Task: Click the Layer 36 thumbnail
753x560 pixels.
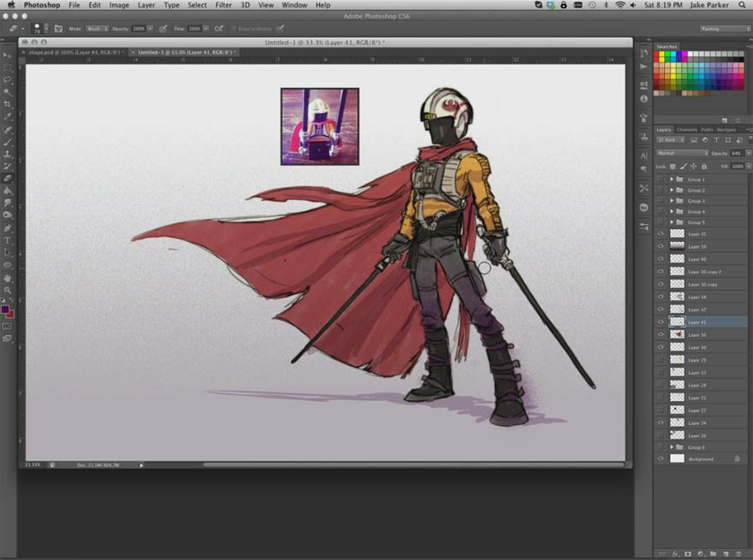Action: (x=677, y=334)
